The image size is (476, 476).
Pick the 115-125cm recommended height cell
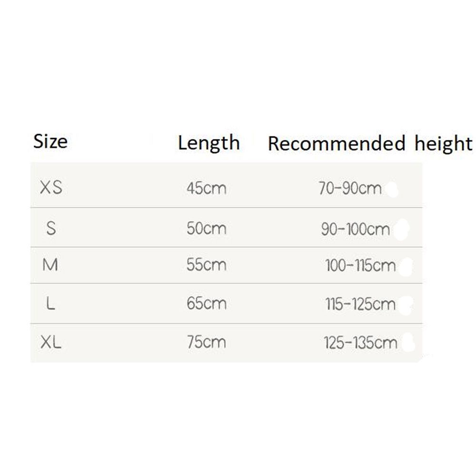[361, 304]
